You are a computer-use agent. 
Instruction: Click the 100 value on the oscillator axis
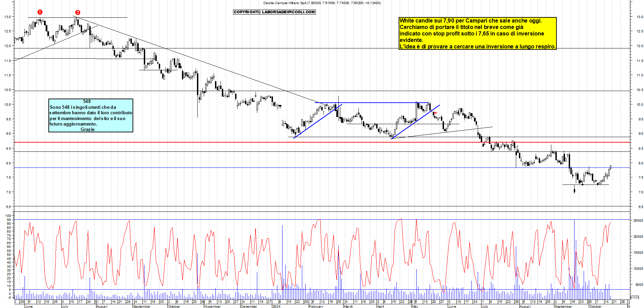point(8,216)
